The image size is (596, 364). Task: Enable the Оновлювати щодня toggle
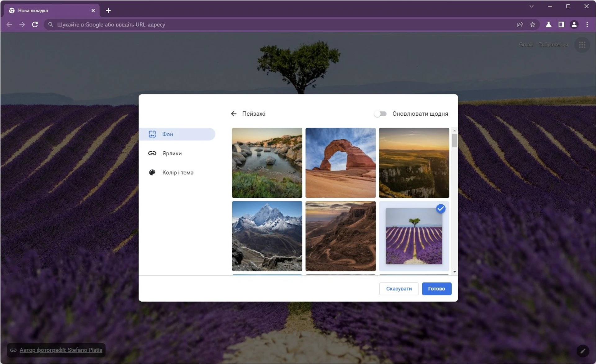click(x=380, y=114)
